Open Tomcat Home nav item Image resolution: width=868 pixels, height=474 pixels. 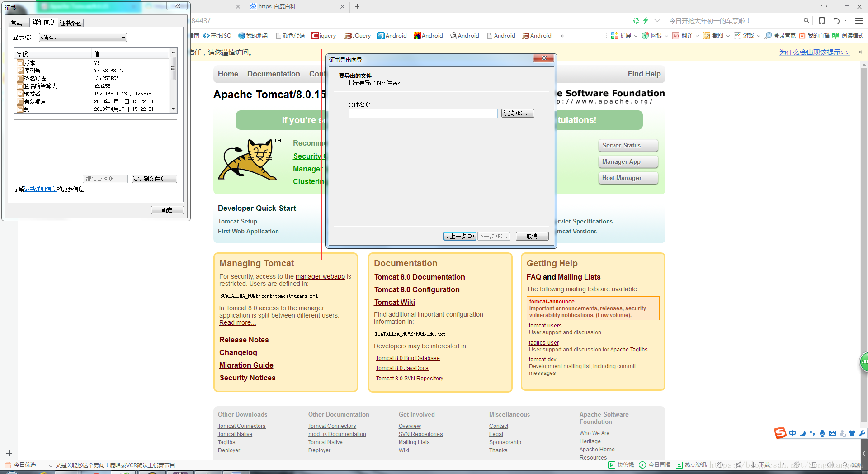228,74
